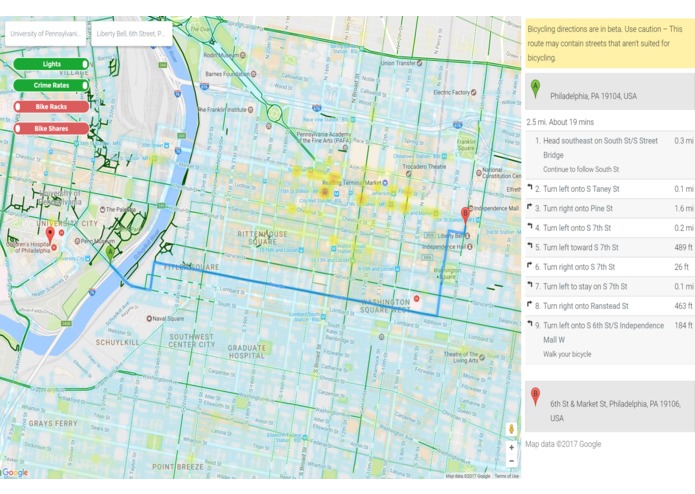Select step 1 Head southeast on South St
Image resolution: width=695 pixels, height=494 pixels.
point(610,155)
